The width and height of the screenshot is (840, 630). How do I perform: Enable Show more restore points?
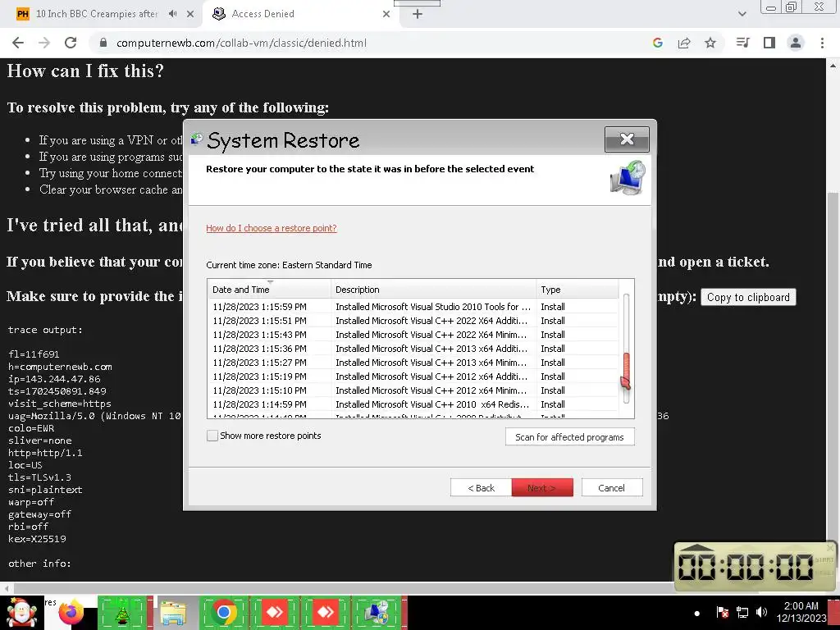coord(212,436)
